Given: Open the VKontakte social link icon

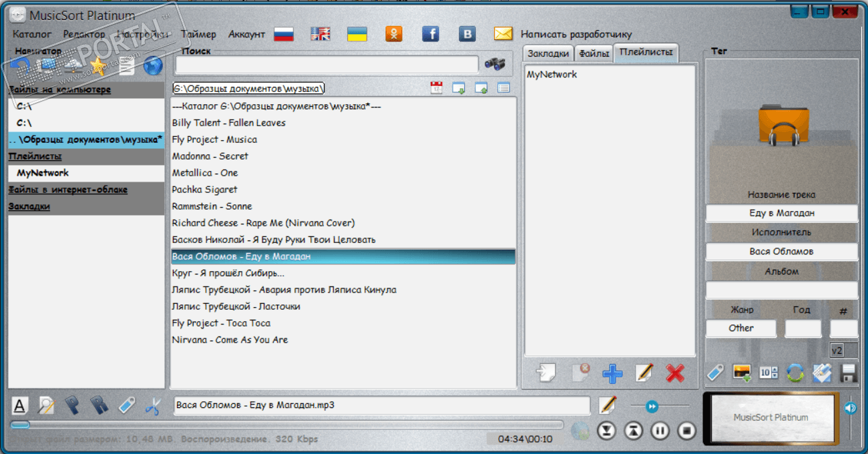Looking at the screenshot, I should 467,34.
